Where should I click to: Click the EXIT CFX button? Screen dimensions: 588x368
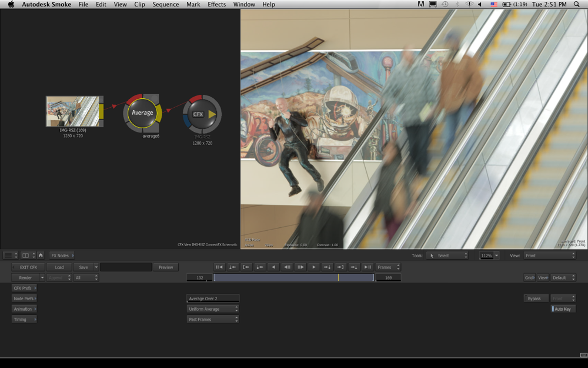(x=28, y=267)
